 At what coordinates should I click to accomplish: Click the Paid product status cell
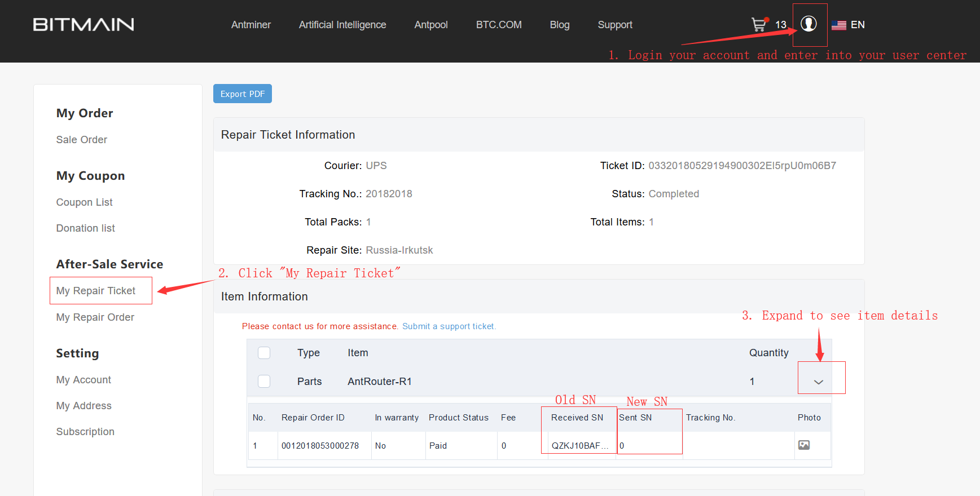tap(438, 446)
